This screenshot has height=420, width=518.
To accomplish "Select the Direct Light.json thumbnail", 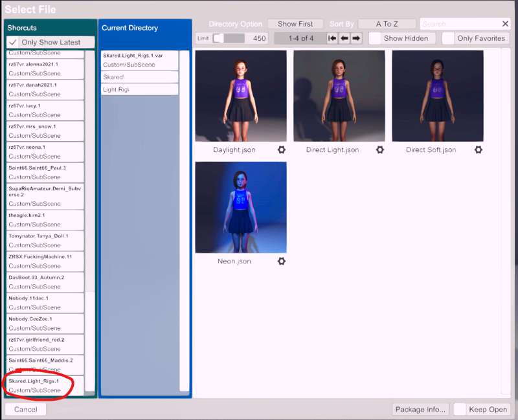I will pos(339,96).
